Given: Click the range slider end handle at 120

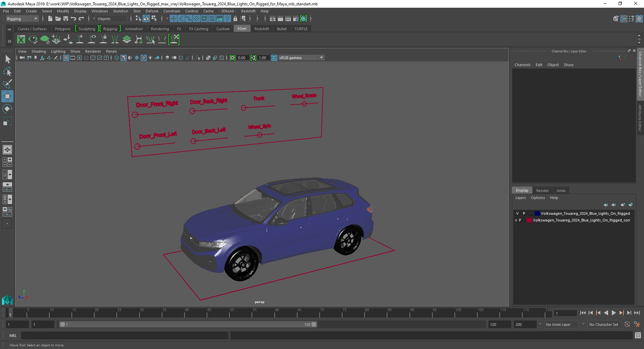Looking at the screenshot, I should (314, 325).
